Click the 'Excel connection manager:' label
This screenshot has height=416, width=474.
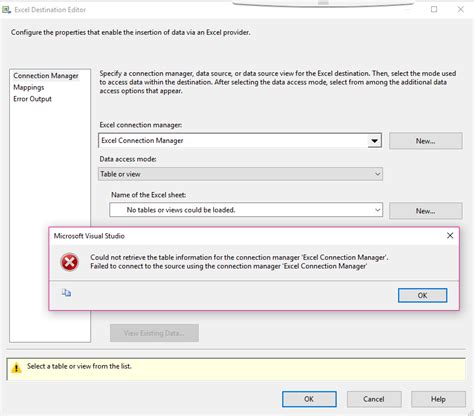coord(141,125)
